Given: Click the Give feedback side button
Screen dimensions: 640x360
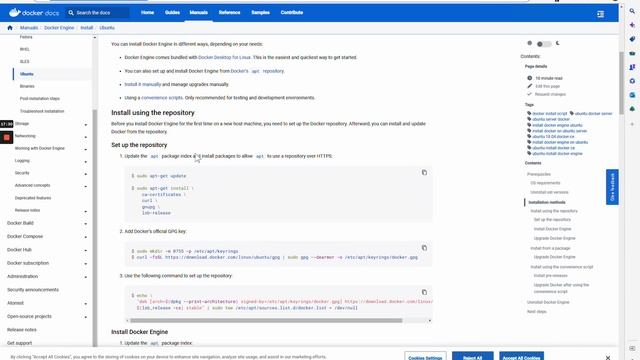Looking at the screenshot, I should [x=612, y=187].
